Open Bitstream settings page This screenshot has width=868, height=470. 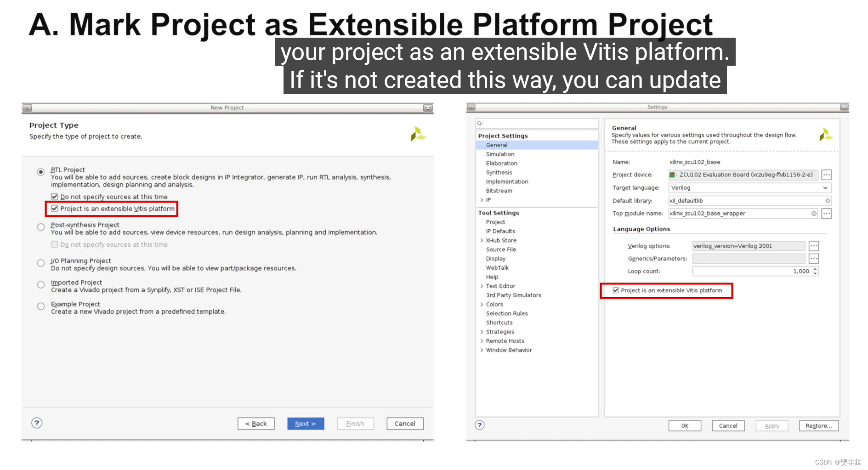[499, 191]
